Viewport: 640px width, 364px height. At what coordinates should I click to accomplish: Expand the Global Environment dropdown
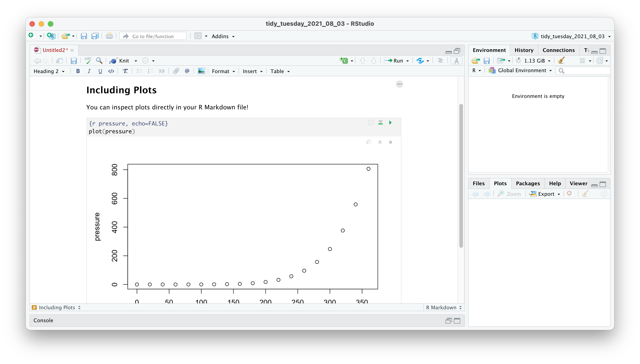click(521, 71)
